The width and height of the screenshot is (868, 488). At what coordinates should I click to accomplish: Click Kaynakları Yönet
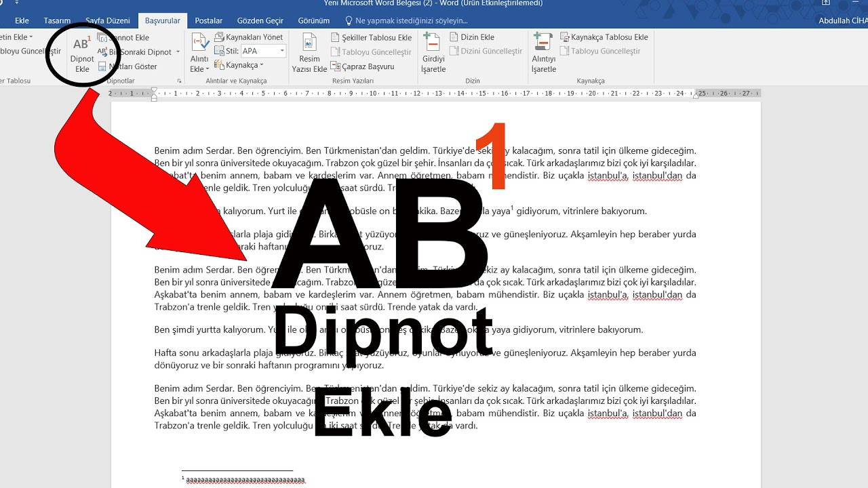point(249,37)
